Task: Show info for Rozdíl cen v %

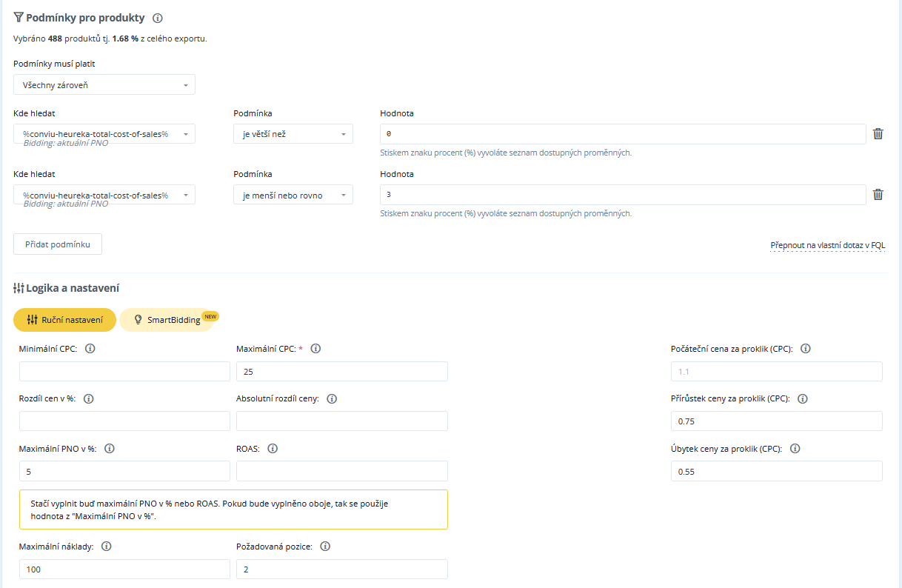Action: click(x=89, y=398)
